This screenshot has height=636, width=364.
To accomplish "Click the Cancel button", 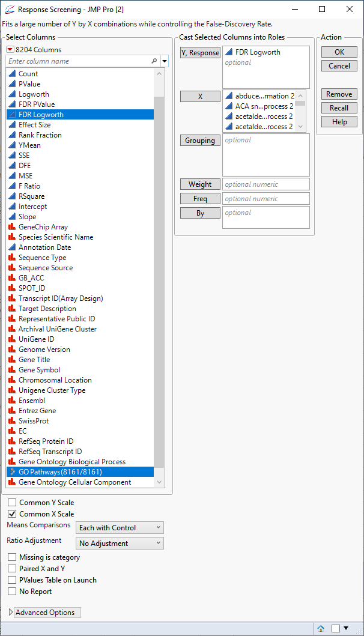I will coord(339,65).
